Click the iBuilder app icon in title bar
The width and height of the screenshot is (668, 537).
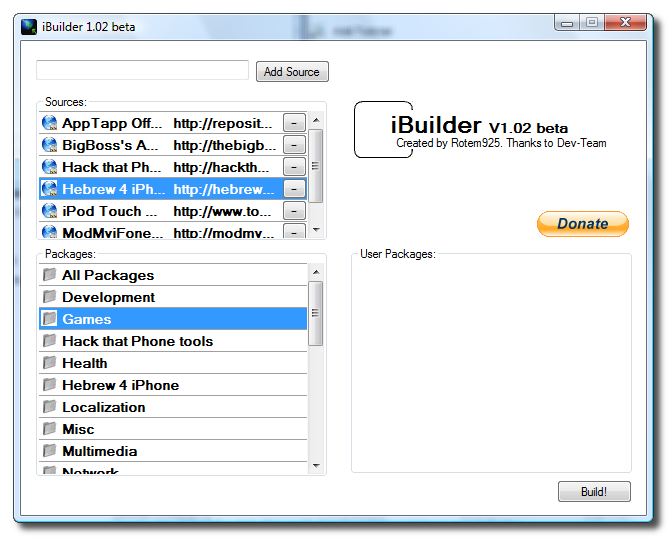click(x=29, y=27)
